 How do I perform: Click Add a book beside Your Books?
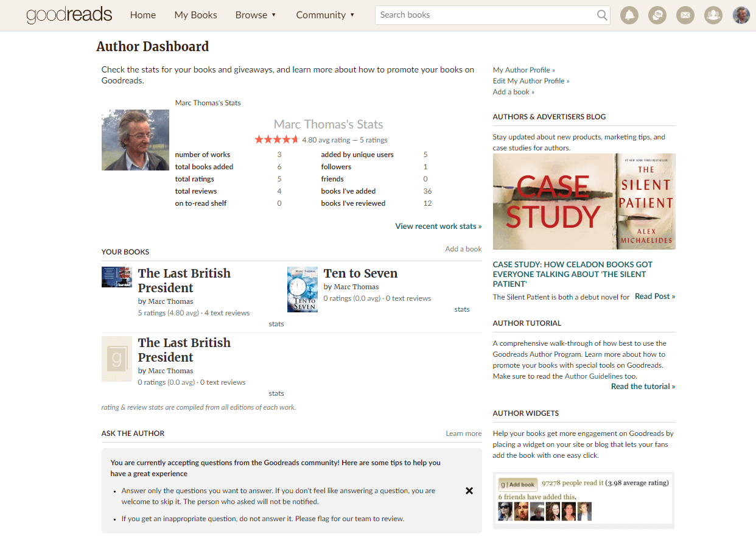463,248
